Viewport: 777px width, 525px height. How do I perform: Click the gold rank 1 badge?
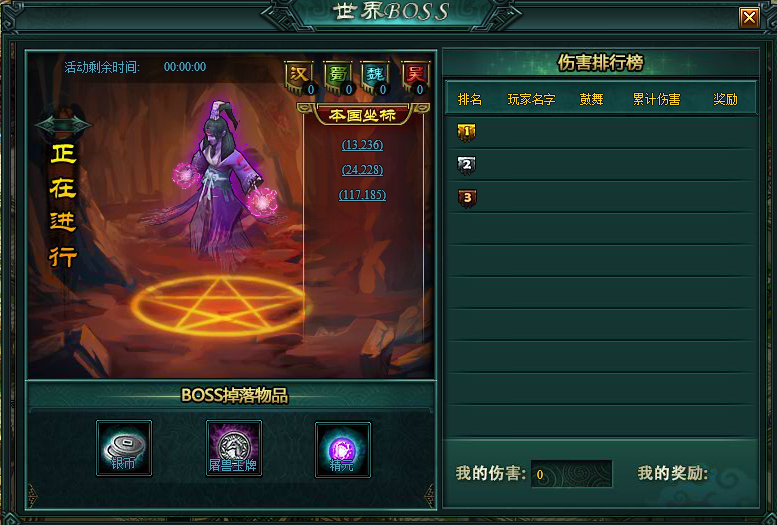tap(466, 132)
